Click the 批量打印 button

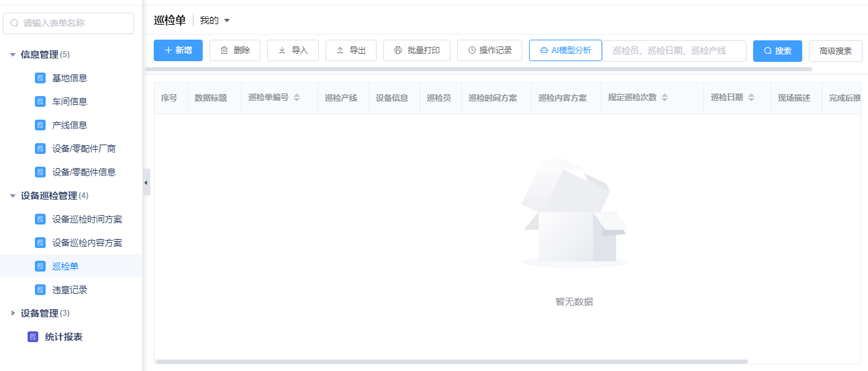click(x=417, y=50)
